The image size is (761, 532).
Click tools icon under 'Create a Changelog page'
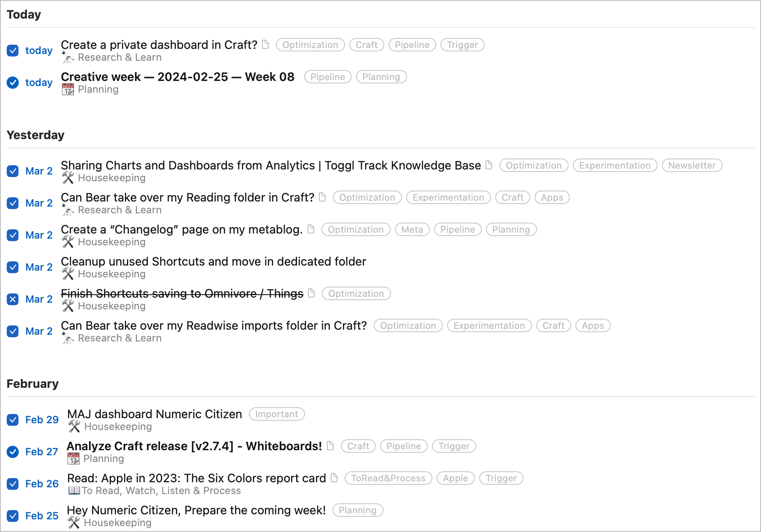coord(68,242)
